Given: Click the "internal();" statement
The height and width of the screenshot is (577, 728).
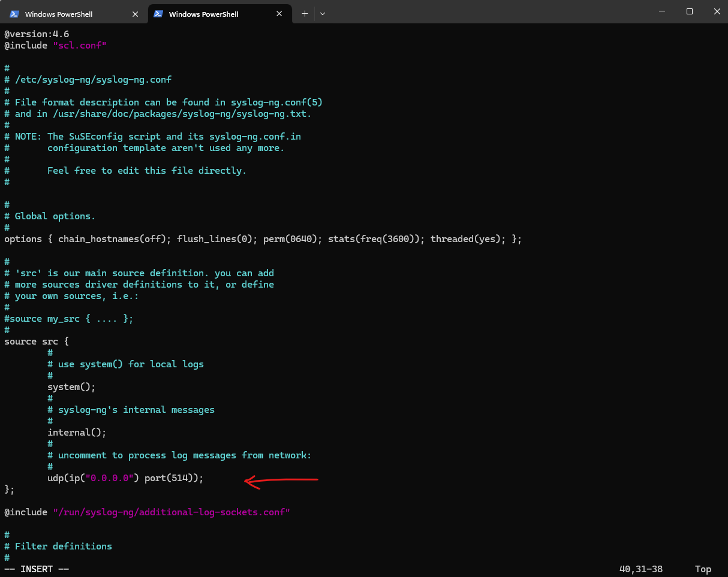Looking at the screenshot, I should (x=77, y=433).
